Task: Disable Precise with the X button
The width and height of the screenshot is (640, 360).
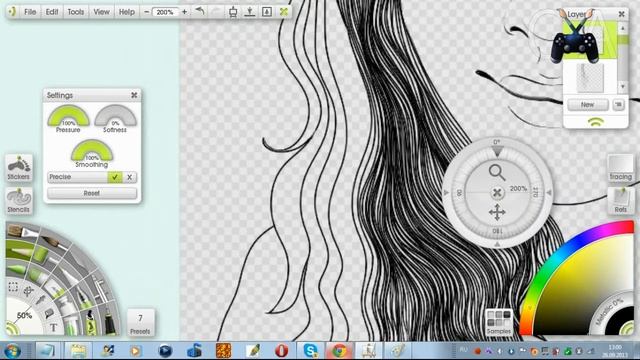Action: click(x=129, y=177)
